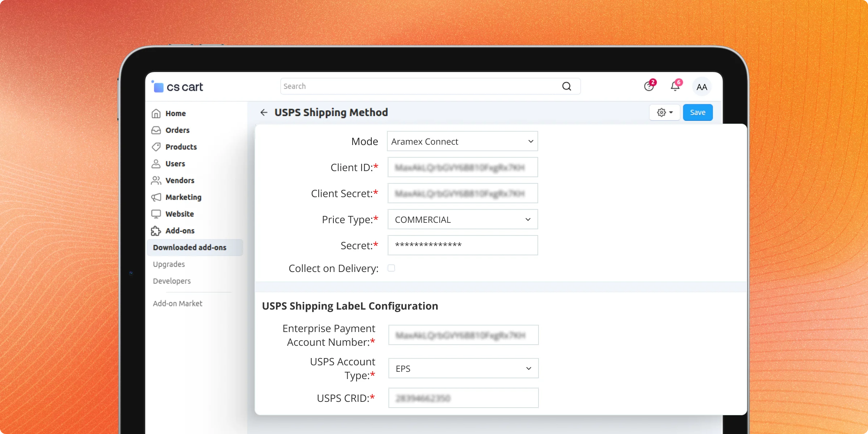The image size is (868, 434).
Task: Click the Products tag icon
Action: tap(156, 147)
